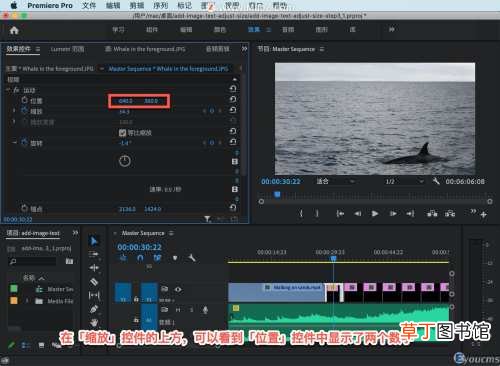This screenshot has height=366, width=500.
Task: Expand the 缩放 scale property
Action: point(14,110)
